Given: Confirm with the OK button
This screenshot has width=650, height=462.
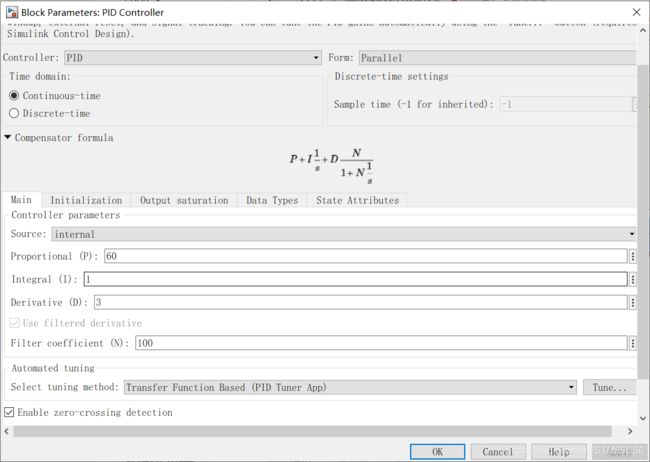Looking at the screenshot, I should 437,452.
